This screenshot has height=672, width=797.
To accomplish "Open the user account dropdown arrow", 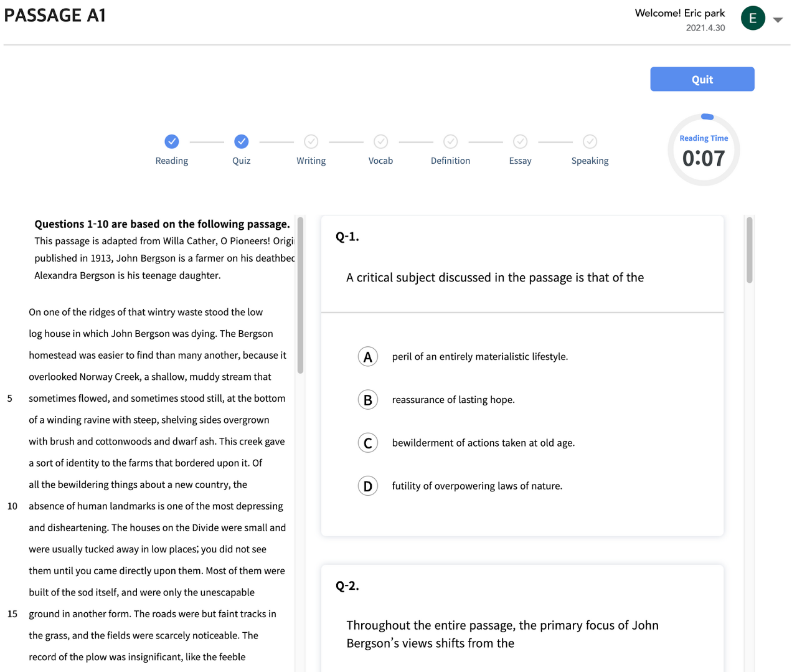I will (x=778, y=20).
